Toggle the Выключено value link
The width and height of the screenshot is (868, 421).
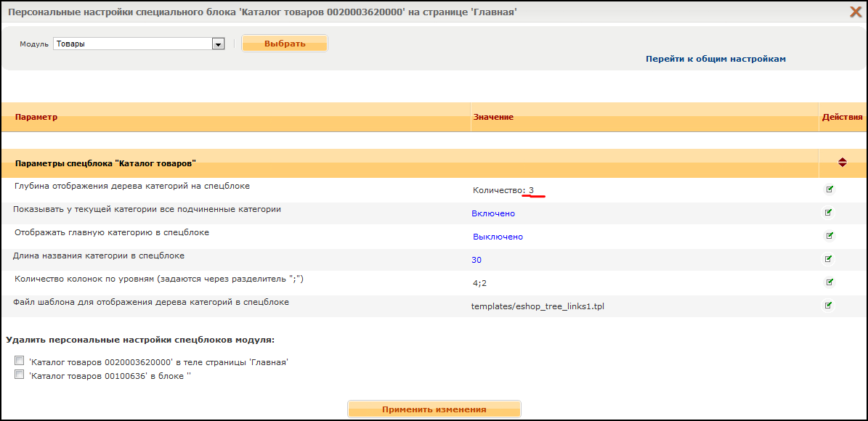pos(498,237)
